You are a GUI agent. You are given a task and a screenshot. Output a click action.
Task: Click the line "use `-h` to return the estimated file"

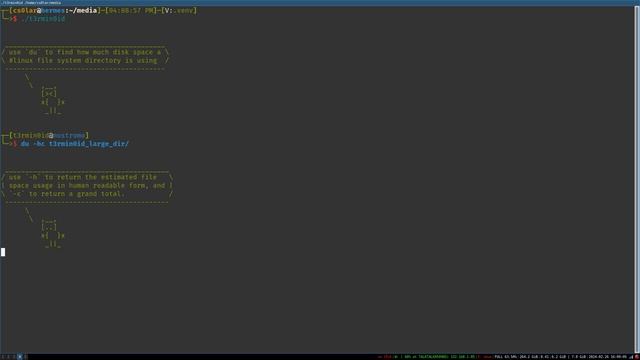pos(83,177)
